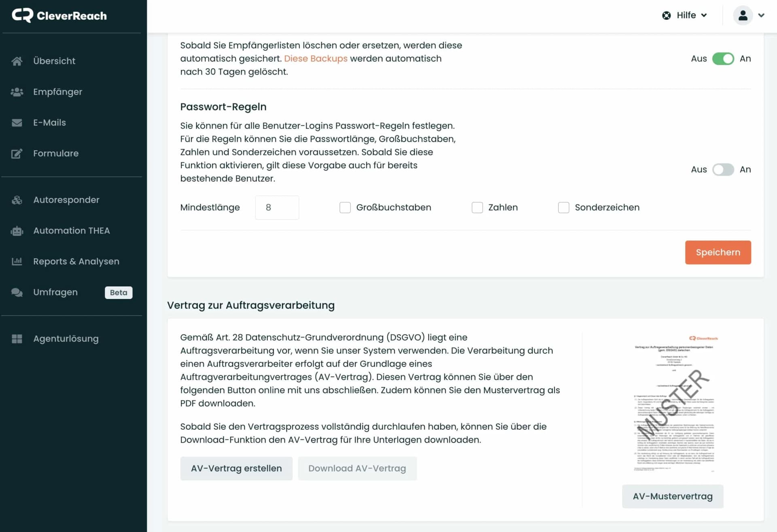This screenshot has width=777, height=532.
Task: Open Autoresponder via its icon
Action: point(16,199)
